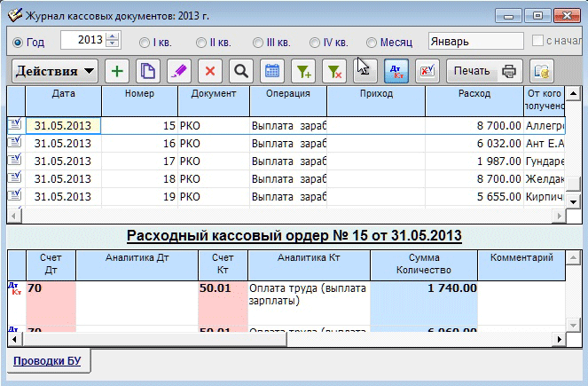Click the Счет Дт column header
This screenshot has width=588, height=386.
click(x=51, y=265)
